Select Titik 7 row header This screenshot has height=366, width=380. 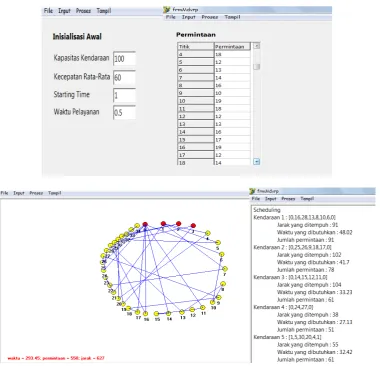pos(196,78)
